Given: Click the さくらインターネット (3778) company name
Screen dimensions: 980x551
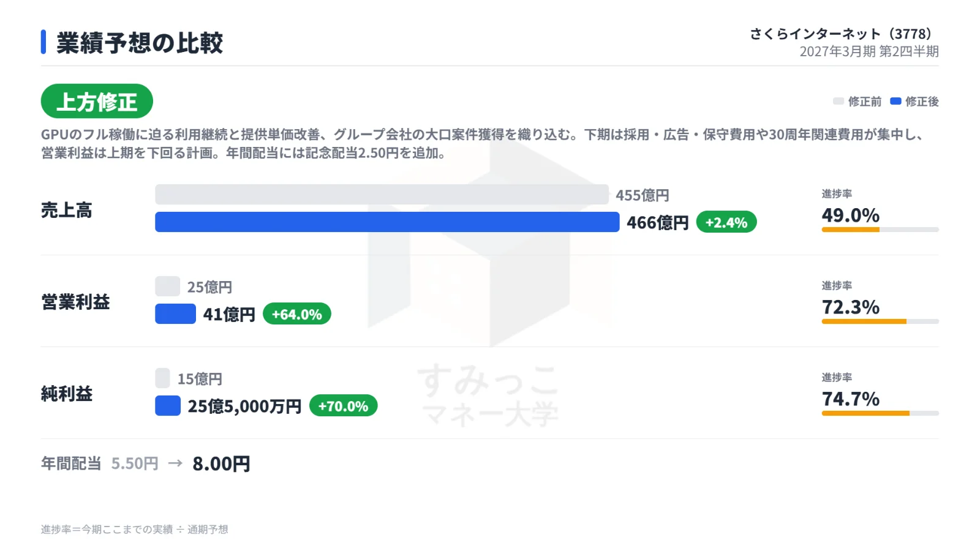Looking at the screenshot, I should tap(843, 34).
